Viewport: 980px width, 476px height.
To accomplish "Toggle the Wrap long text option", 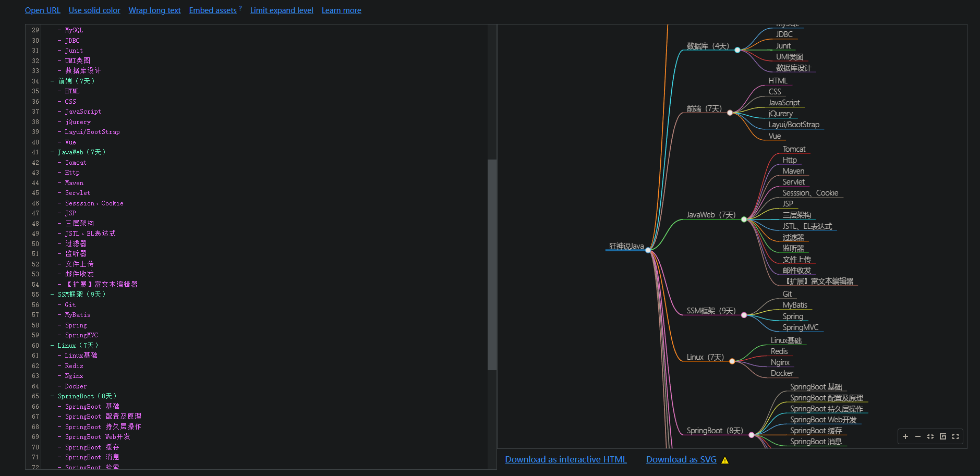I will pyautogui.click(x=155, y=10).
